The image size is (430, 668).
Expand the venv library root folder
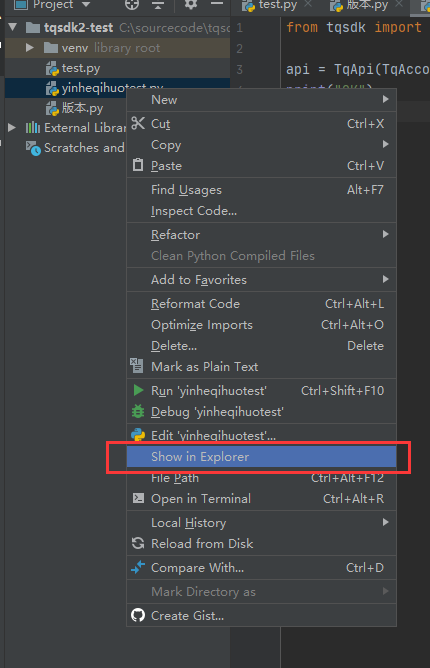pos(30,47)
